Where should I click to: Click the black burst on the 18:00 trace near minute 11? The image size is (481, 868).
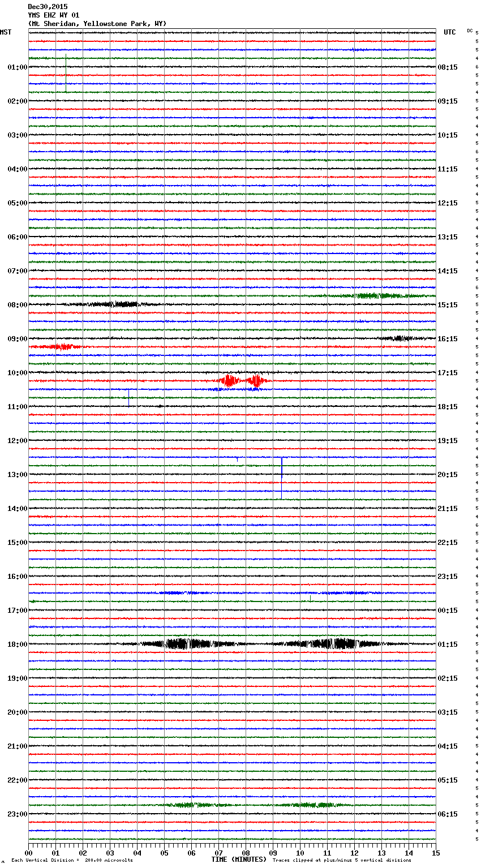click(335, 644)
